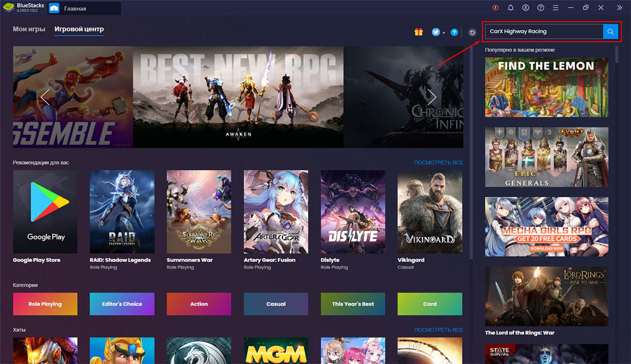This screenshot has width=631, height=364.
Task: Open the Dislyte game cover
Action: point(353,211)
